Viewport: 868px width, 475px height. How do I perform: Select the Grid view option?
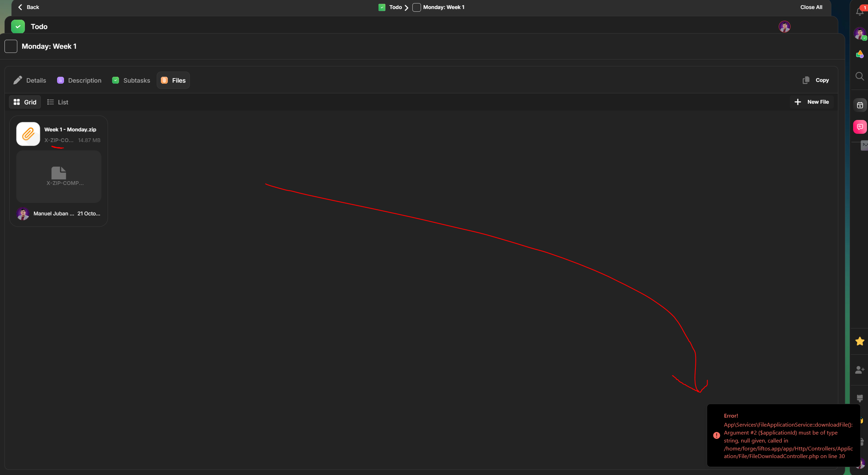[25, 102]
